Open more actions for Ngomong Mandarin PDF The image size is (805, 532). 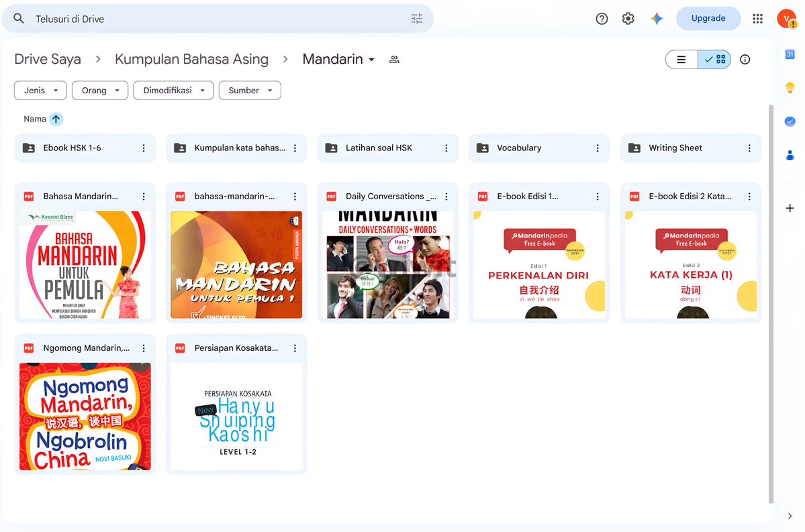[144, 348]
